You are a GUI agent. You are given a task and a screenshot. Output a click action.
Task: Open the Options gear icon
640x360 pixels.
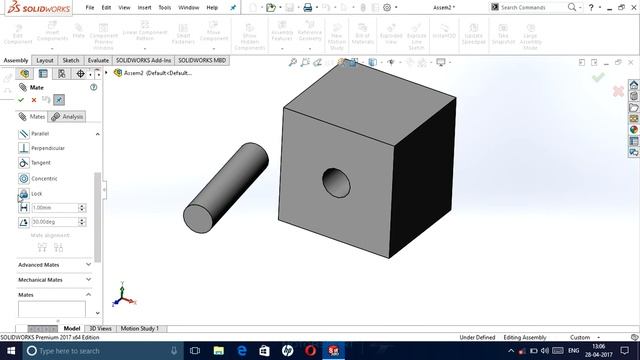click(x=387, y=7)
